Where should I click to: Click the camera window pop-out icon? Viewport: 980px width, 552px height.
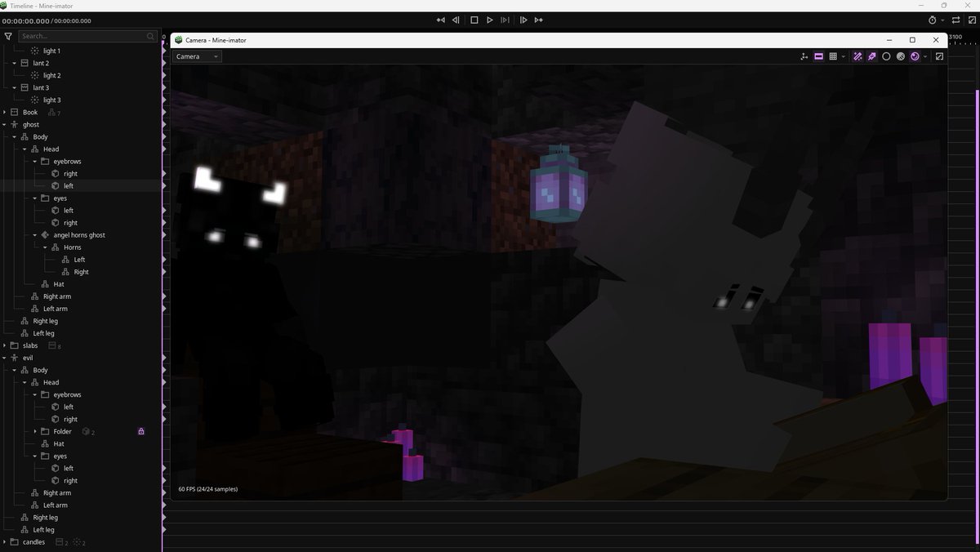click(x=939, y=56)
